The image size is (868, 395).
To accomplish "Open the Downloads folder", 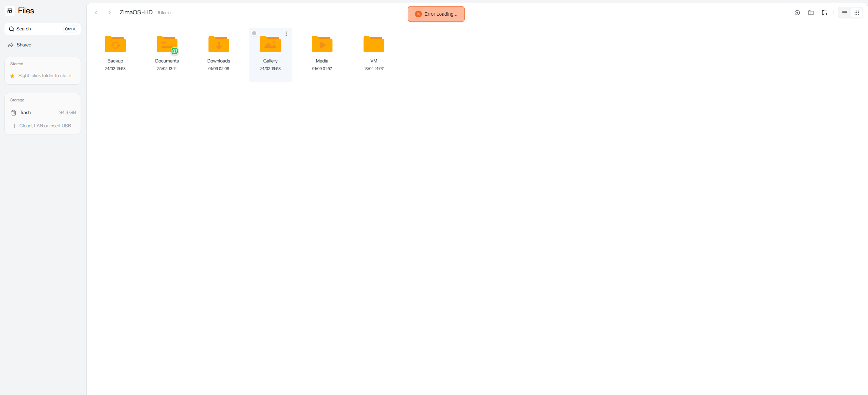I will click(x=218, y=44).
